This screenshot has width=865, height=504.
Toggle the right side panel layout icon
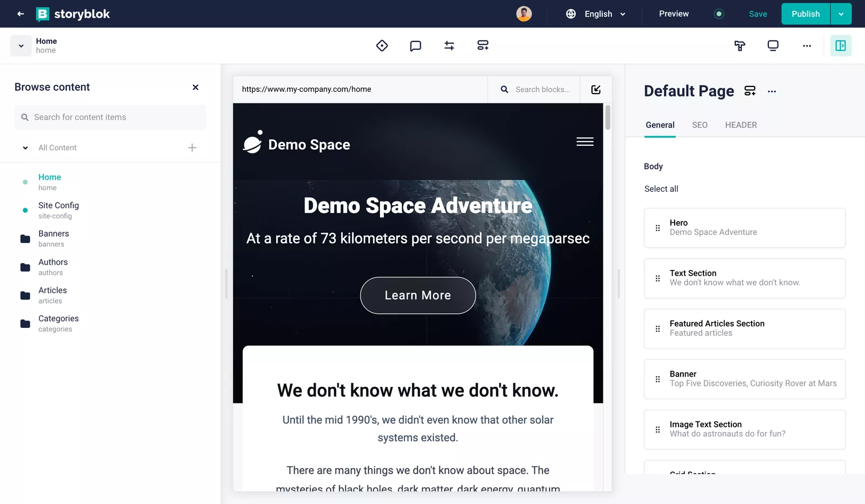pyautogui.click(x=841, y=46)
